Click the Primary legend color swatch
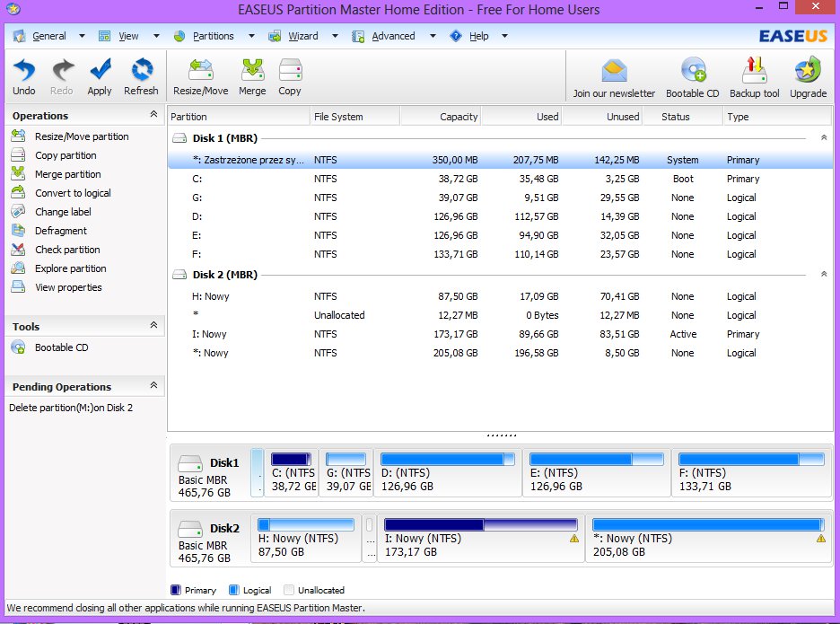Image resolution: width=840 pixels, height=624 pixels. pos(176,590)
